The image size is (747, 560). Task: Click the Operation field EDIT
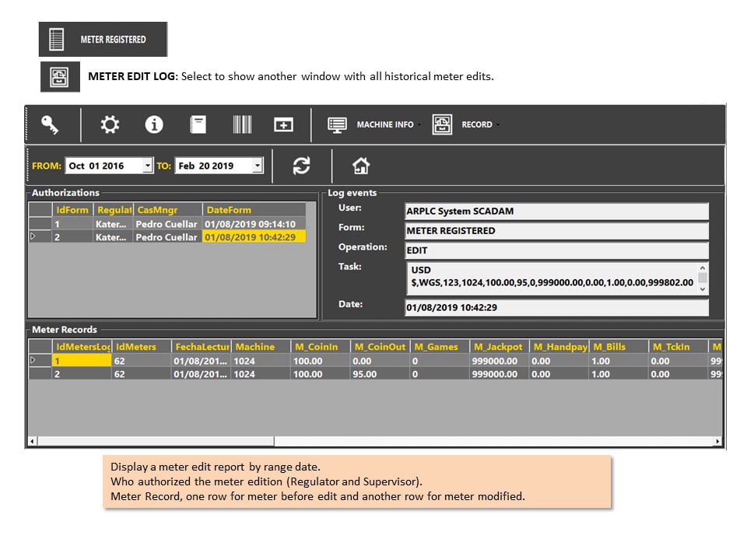[x=556, y=250]
